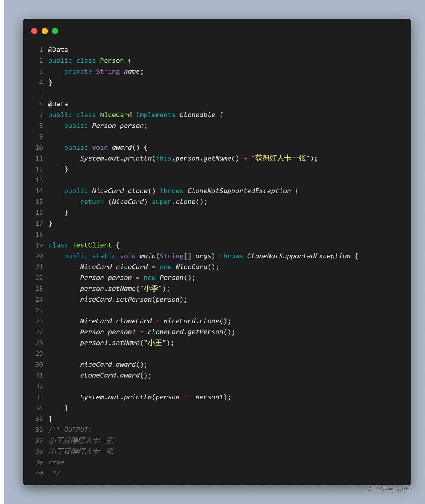The width and height of the screenshot is (425, 504).
Task: Click 'CloneNotSupportedException' on line 14
Action: point(239,191)
